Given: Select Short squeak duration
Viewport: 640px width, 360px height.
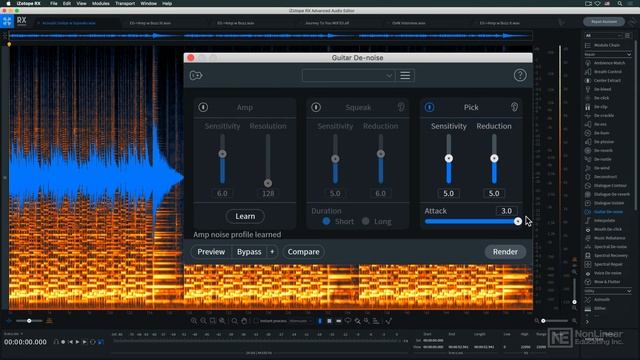Looking at the screenshot, I should [x=326, y=221].
